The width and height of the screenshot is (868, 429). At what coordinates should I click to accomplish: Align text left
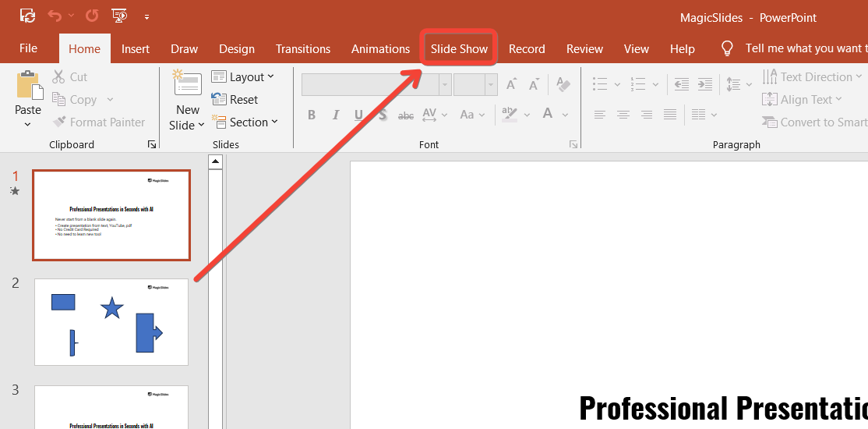(x=600, y=115)
